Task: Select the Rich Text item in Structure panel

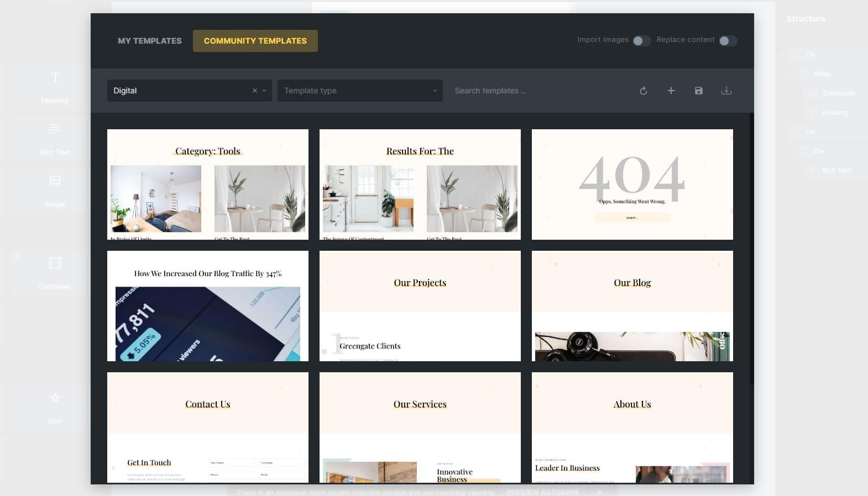Action: pos(836,171)
